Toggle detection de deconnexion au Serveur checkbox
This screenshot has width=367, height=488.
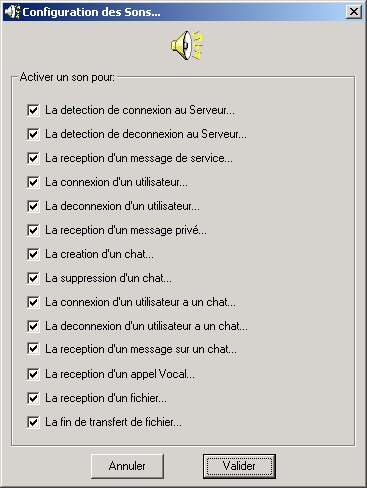click(33, 134)
